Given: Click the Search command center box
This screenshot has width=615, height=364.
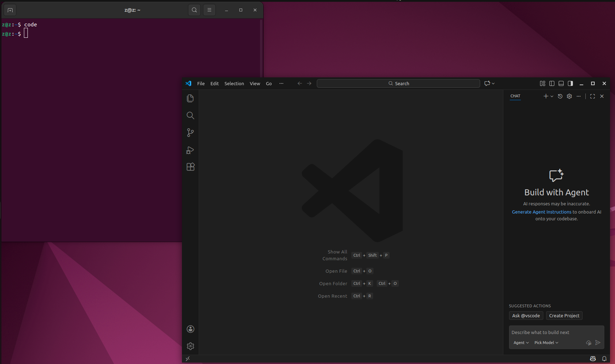Looking at the screenshot, I should point(398,83).
